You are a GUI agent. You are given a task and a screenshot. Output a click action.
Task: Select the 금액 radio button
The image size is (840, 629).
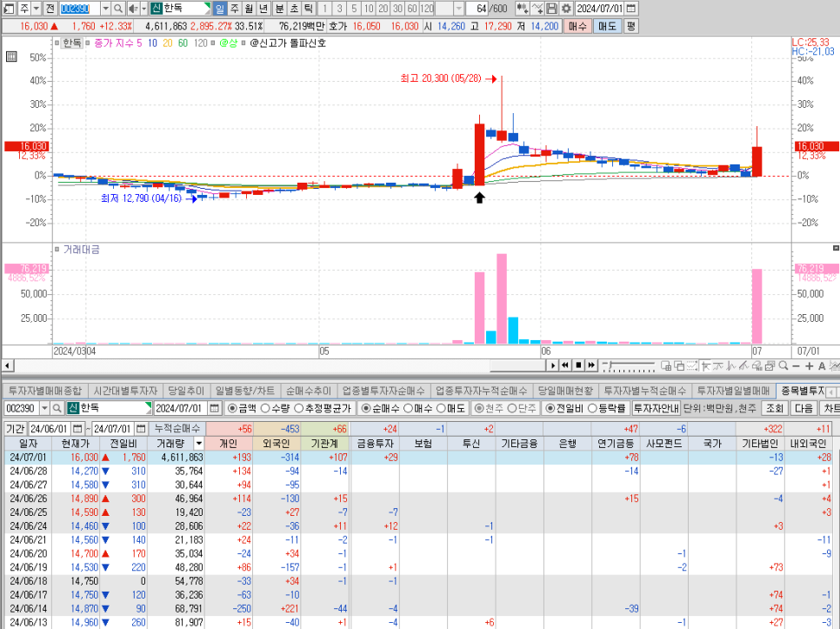click(x=232, y=408)
